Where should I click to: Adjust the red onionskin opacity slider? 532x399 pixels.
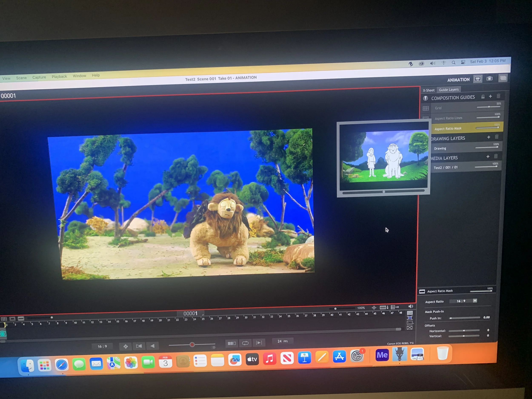pyautogui.click(x=192, y=345)
